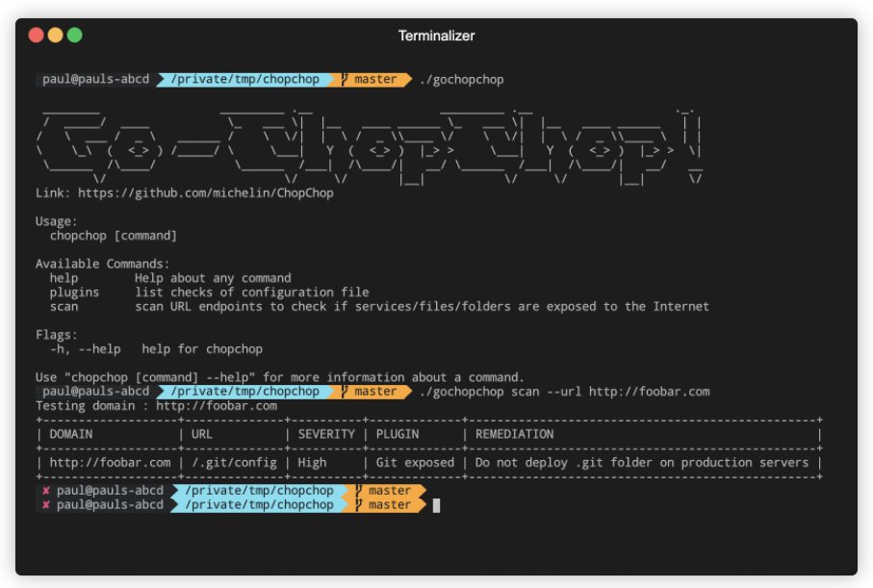873x588 pixels.
Task: Click the terminal cursor block
Action: 437,505
